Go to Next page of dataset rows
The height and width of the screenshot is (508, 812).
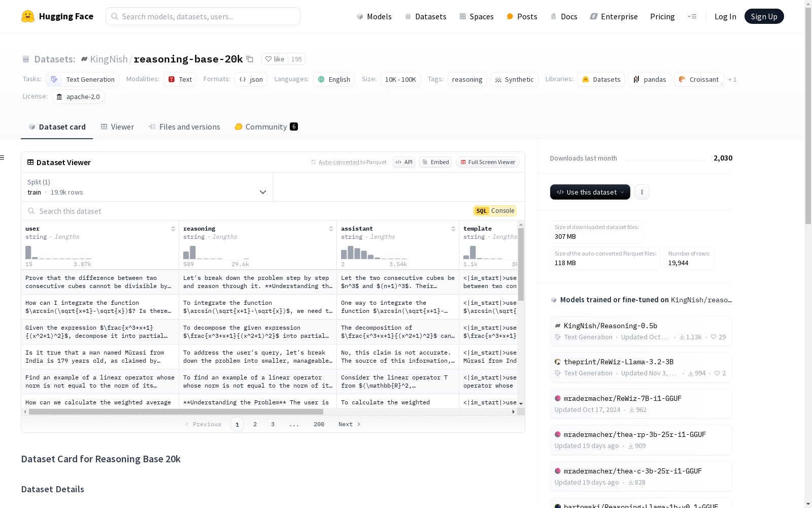(x=349, y=424)
